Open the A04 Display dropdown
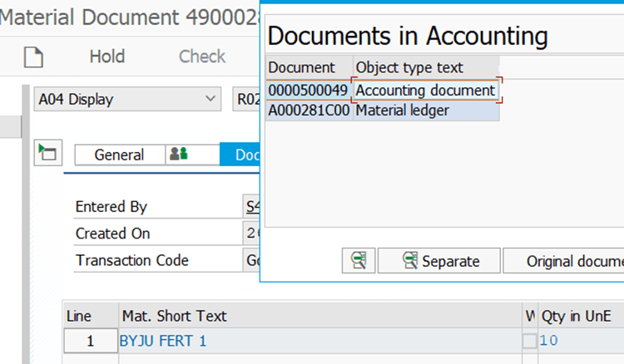The height and width of the screenshot is (364, 624). tap(127, 100)
